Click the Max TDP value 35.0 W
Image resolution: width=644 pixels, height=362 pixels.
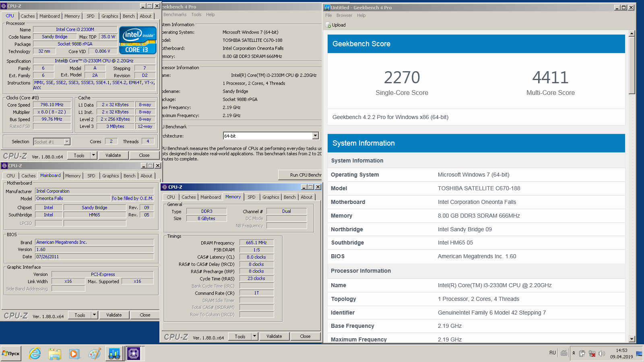(108, 37)
